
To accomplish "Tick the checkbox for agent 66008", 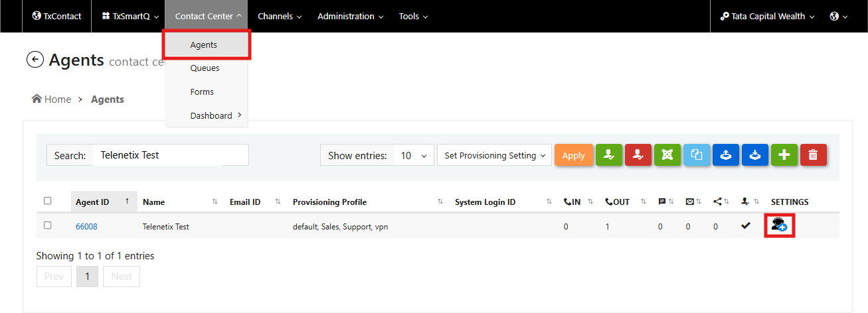I will (47, 225).
